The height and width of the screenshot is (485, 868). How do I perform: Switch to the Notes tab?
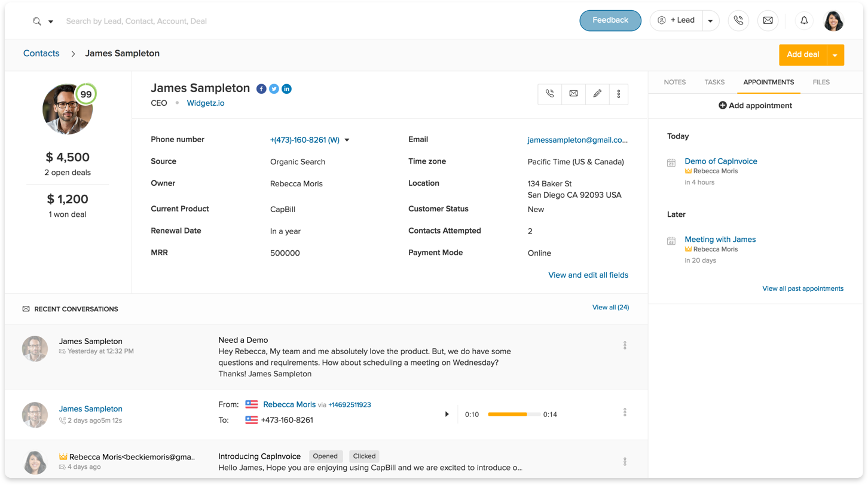point(674,82)
